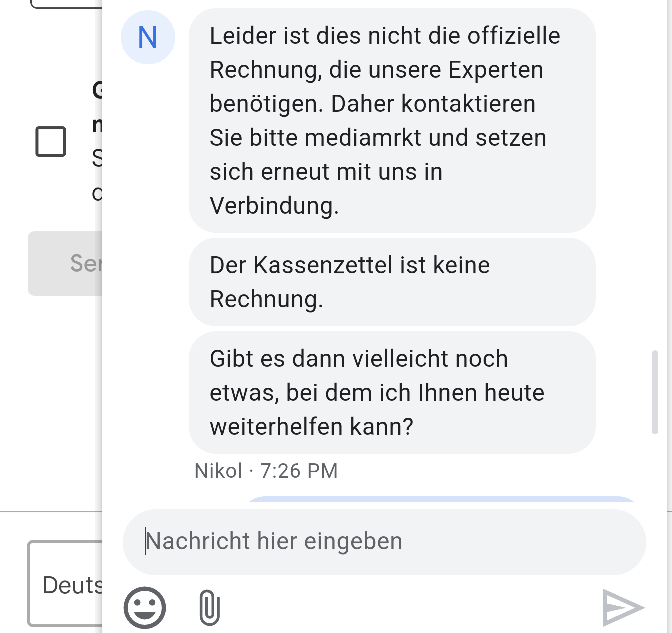Tick the checkbox left of the chat panel
The width and height of the screenshot is (672, 633).
[51, 141]
